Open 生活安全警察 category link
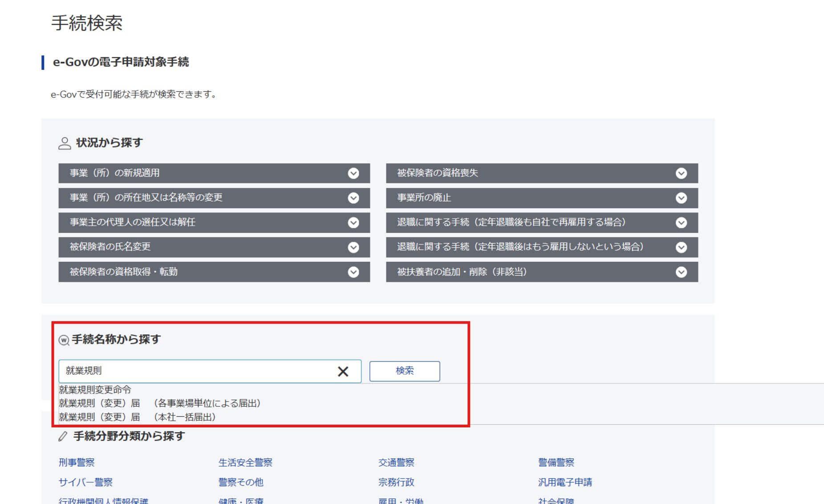The height and width of the screenshot is (504, 824). tap(245, 463)
